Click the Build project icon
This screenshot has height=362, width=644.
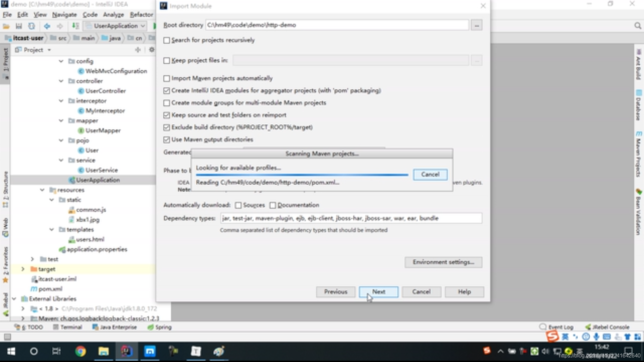[x=75, y=26]
